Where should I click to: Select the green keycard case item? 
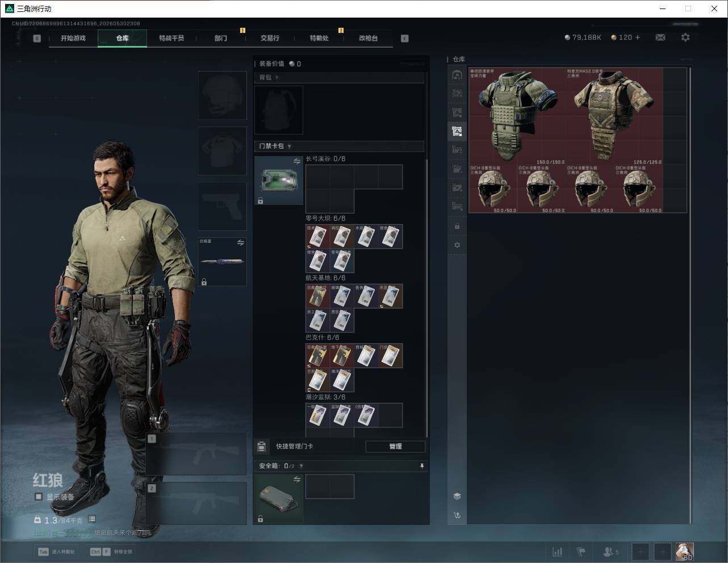tap(279, 180)
